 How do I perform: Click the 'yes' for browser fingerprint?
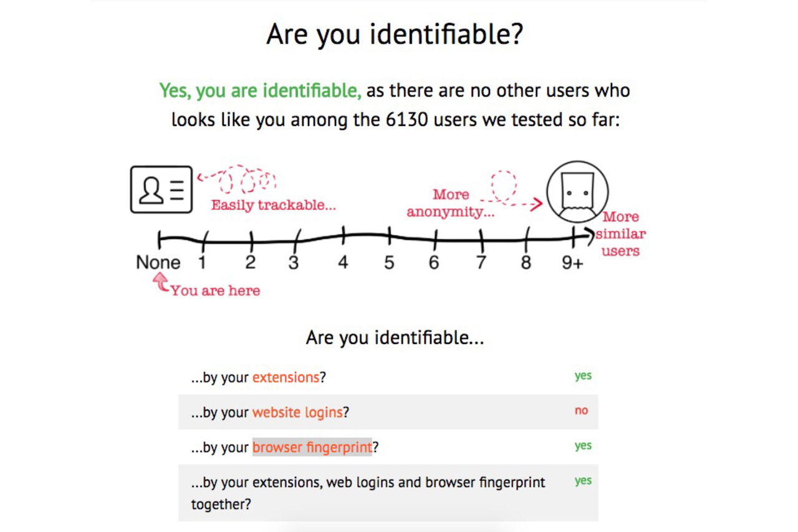click(x=583, y=445)
